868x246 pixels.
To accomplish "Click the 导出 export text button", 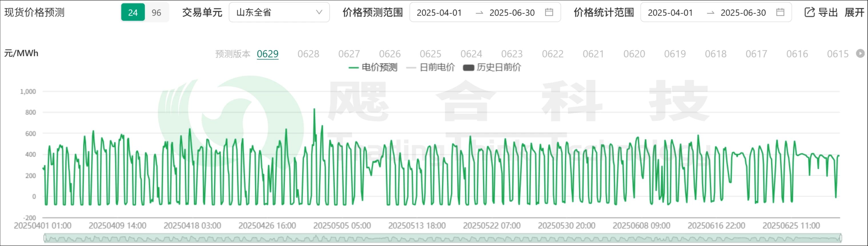I will point(827,13).
